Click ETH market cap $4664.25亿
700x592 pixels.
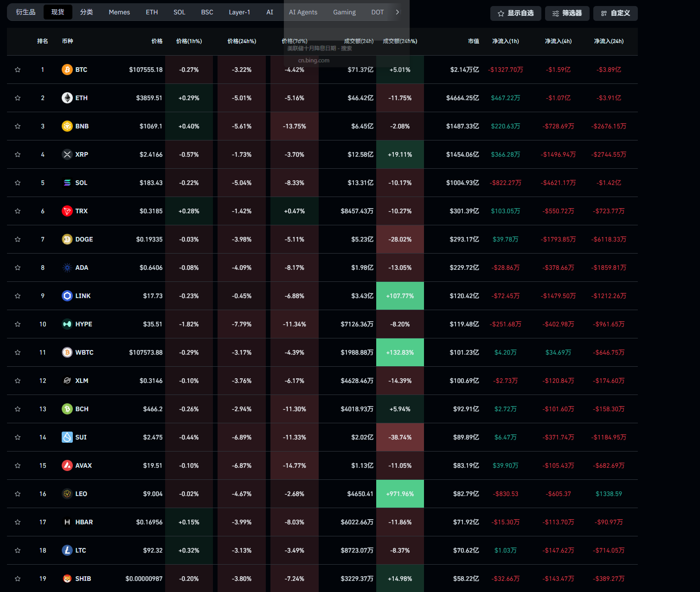pyautogui.click(x=462, y=98)
